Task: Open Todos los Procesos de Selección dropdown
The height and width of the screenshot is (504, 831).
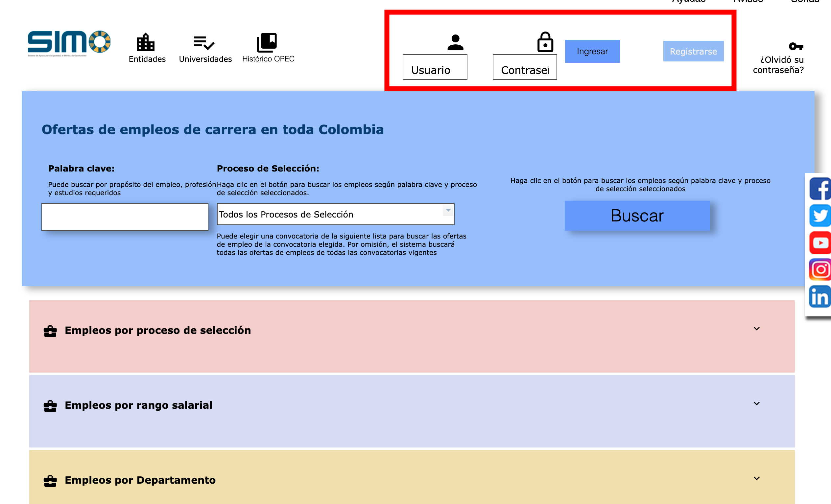Action: (335, 214)
